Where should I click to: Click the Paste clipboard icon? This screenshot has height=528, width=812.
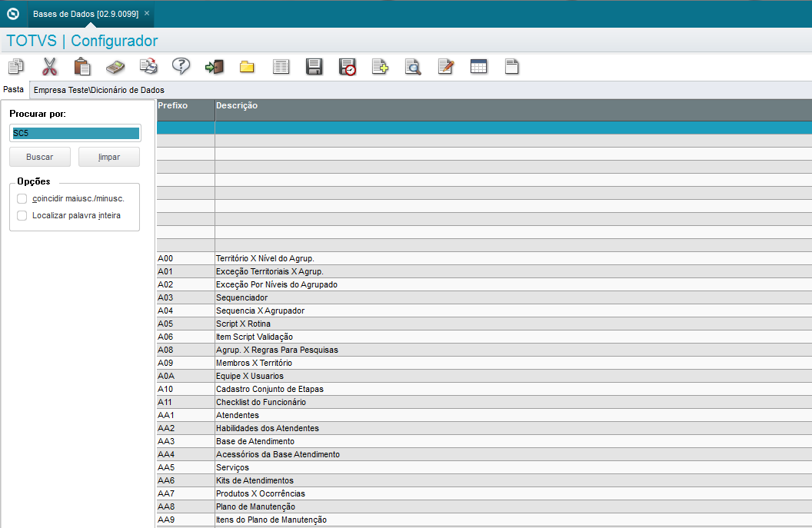tap(82, 67)
